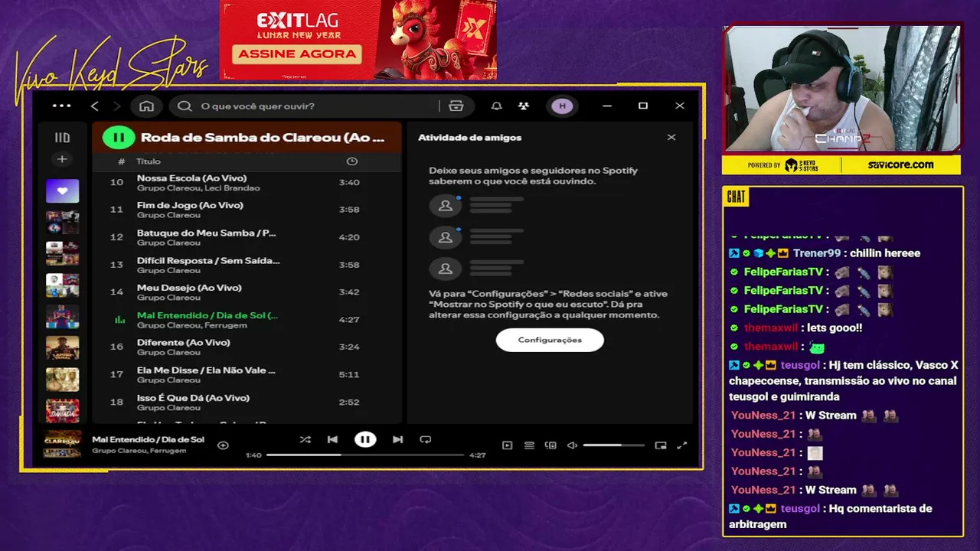Open Connect to a device icon
This screenshot has height=551, width=980.
click(550, 445)
